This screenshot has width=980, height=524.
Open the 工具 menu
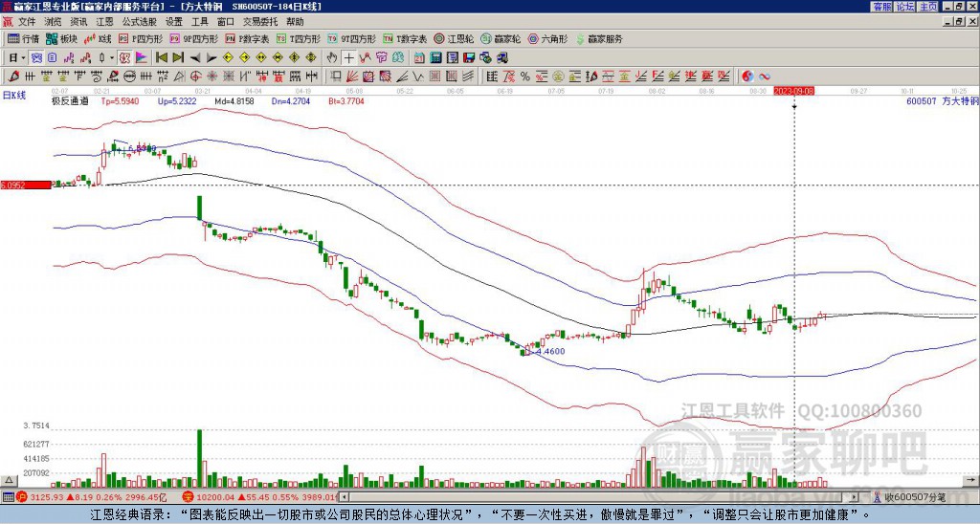[x=199, y=22]
